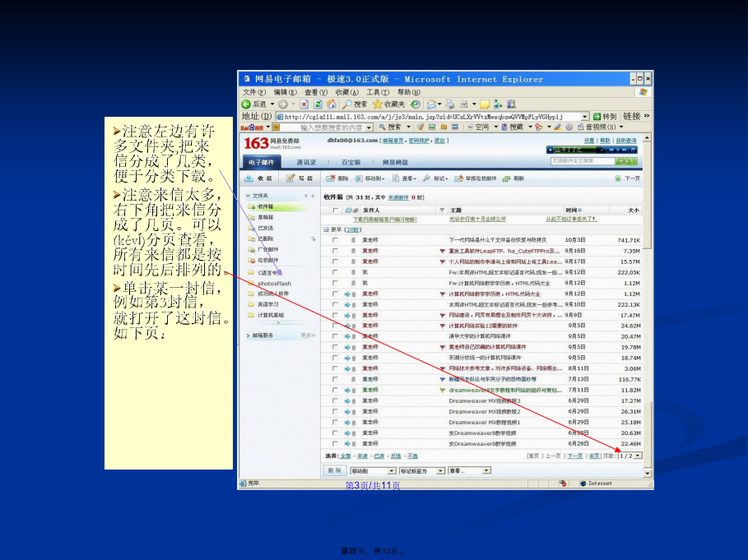This screenshot has height=560, width=748.
Task: Open the photosFlash folder
Action: [x=274, y=283]
